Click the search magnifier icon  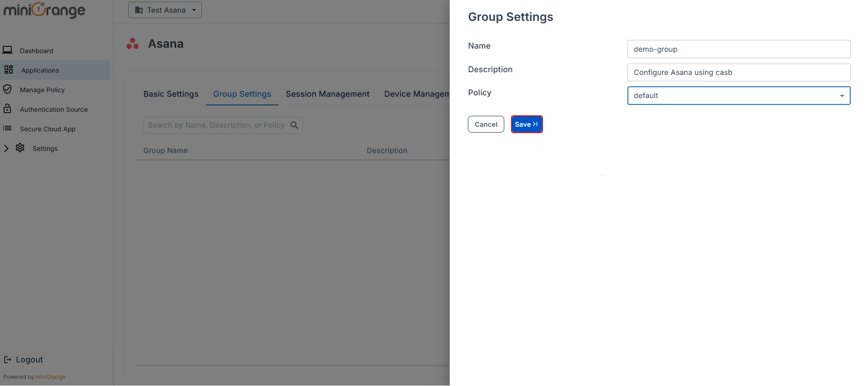[295, 125]
